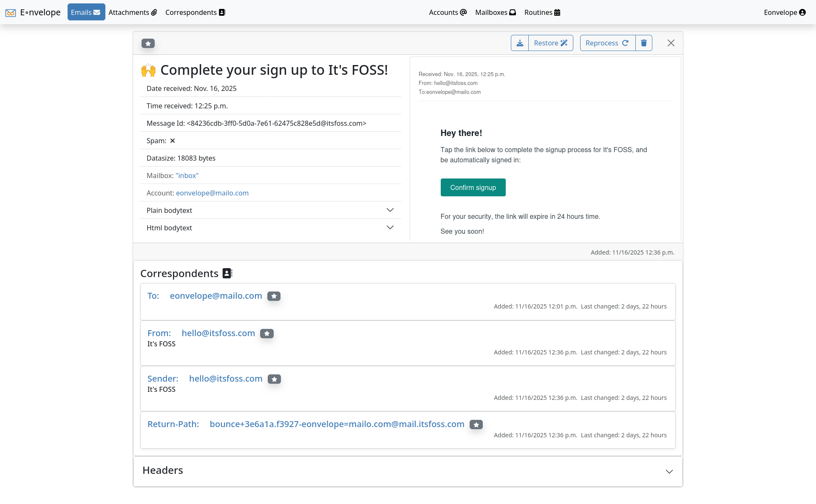The image size is (816, 504).
Task: Select the download email icon
Action: pos(520,42)
